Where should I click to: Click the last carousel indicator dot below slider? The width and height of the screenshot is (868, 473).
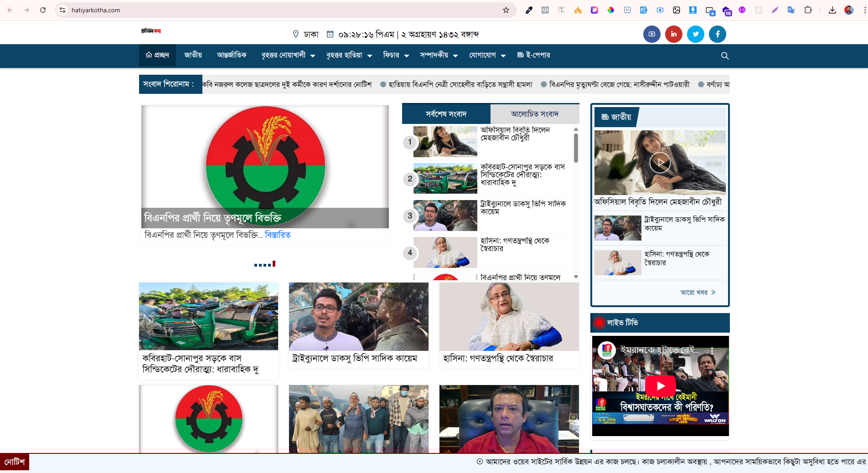[x=274, y=264]
